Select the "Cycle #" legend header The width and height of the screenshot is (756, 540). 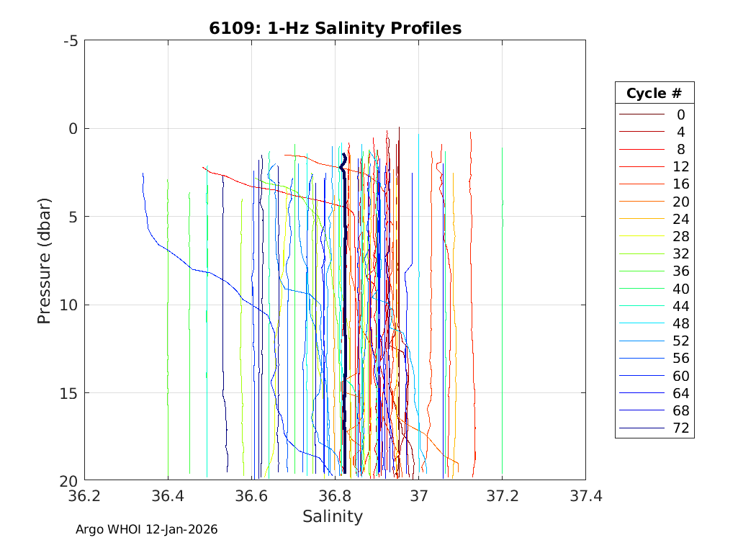[654, 94]
